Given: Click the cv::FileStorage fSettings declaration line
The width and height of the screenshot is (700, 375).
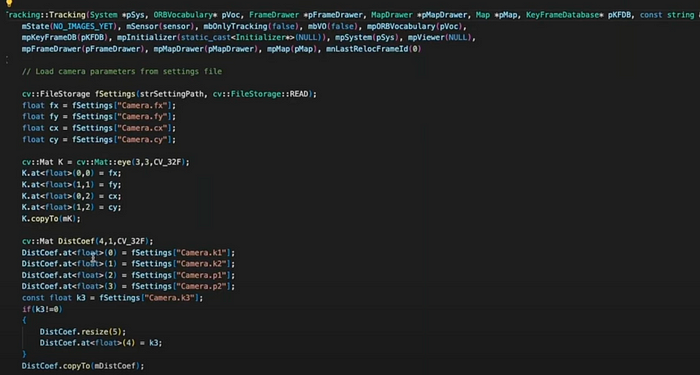Looking at the screenshot, I should [x=169, y=94].
